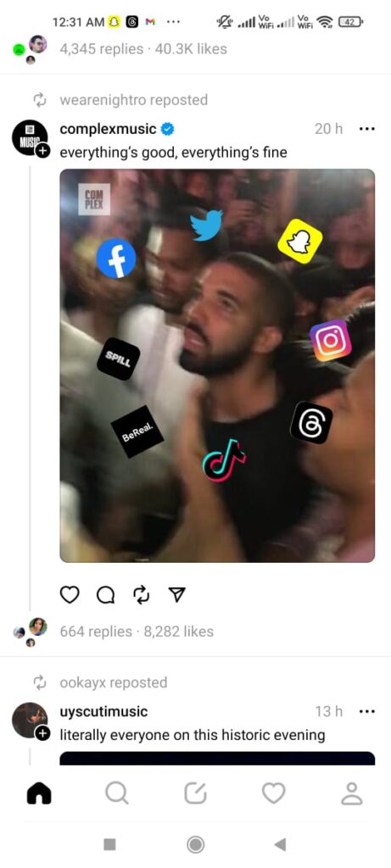Compose a new thread from bottom bar
This screenshot has width=391, height=868.
pos(195,793)
